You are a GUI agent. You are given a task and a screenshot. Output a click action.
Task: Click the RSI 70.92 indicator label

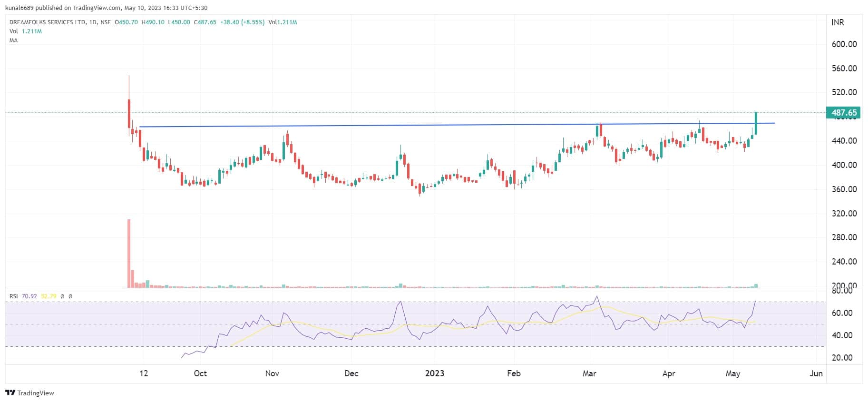(x=23, y=296)
